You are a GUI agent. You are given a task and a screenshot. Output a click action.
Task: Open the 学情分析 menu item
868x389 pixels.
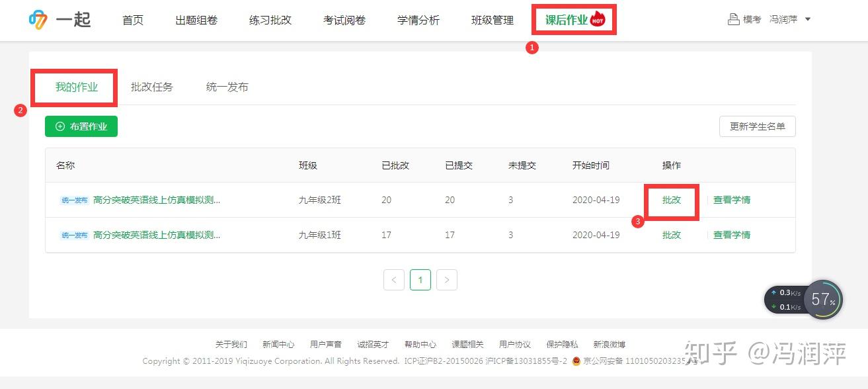click(417, 20)
